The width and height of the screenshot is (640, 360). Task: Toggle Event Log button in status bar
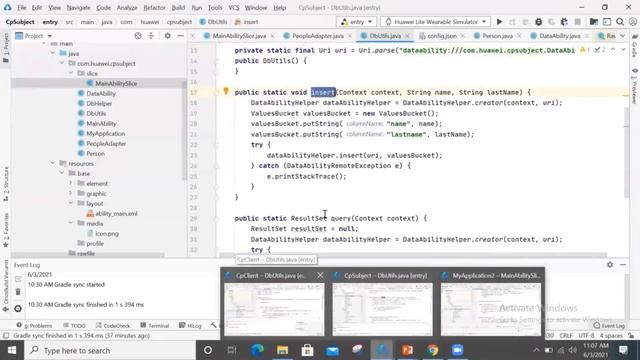pos(609,326)
